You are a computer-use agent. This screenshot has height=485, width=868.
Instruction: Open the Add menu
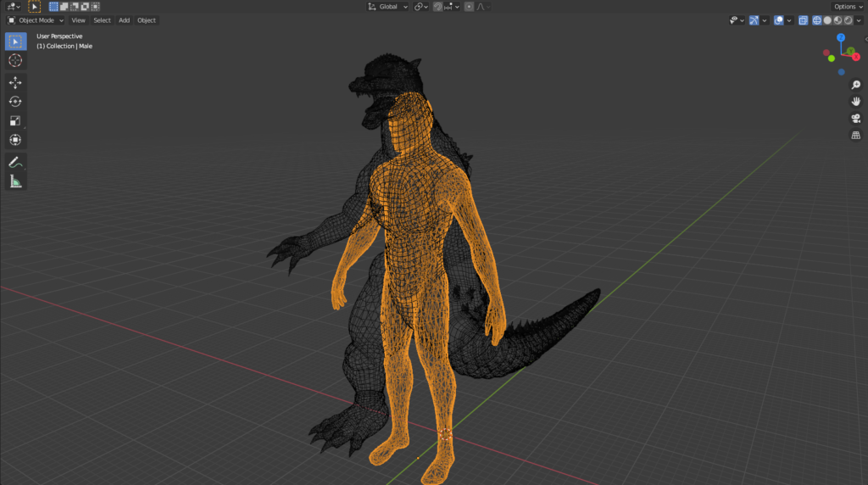124,20
